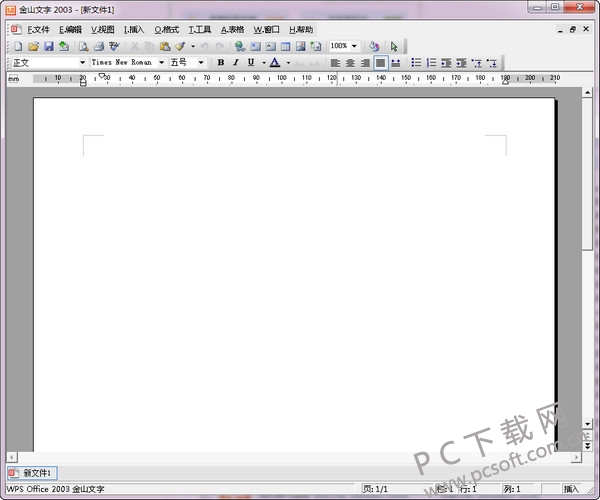Save the document with floppy disk icon

(x=49, y=46)
